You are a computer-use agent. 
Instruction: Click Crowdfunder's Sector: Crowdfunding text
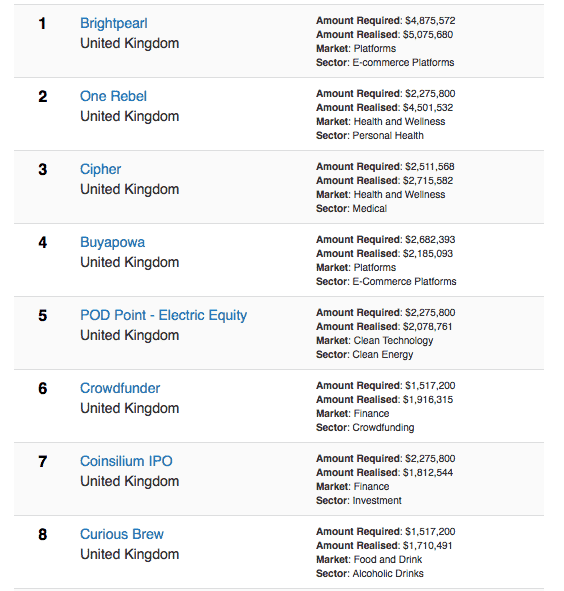[x=365, y=428]
